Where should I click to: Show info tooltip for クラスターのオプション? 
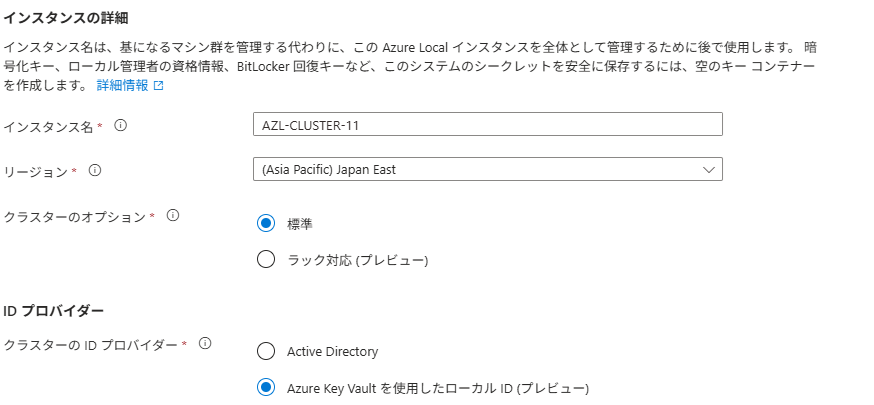point(172,215)
